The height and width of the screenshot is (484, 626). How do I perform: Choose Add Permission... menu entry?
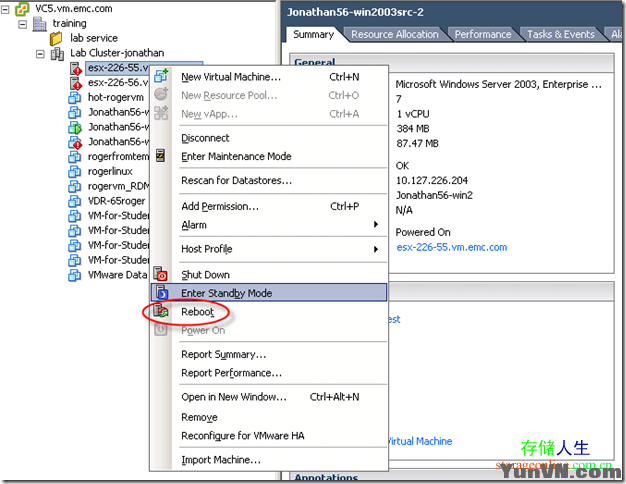[269, 206]
